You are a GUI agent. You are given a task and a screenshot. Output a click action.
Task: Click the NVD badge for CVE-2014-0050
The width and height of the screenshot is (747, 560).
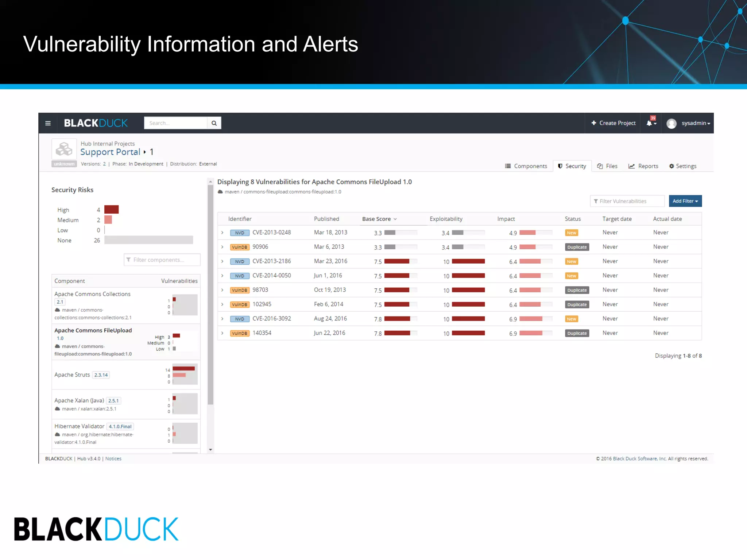pyautogui.click(x=240, y=276)
